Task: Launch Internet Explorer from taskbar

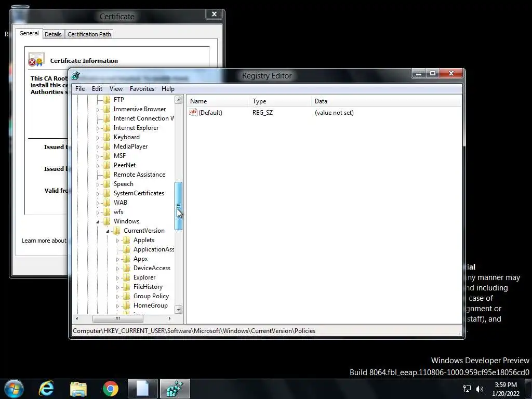Action: click(46, 389)
